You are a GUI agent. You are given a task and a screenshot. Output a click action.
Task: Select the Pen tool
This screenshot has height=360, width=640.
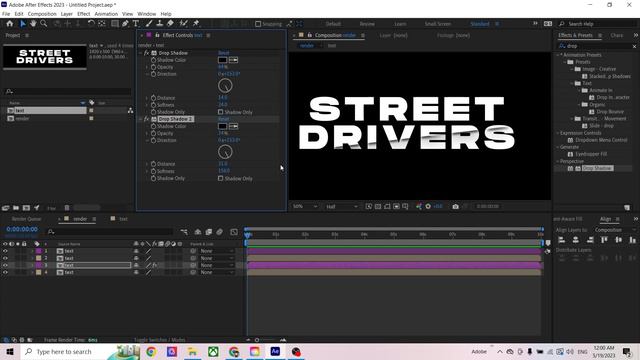coord(125,24)
